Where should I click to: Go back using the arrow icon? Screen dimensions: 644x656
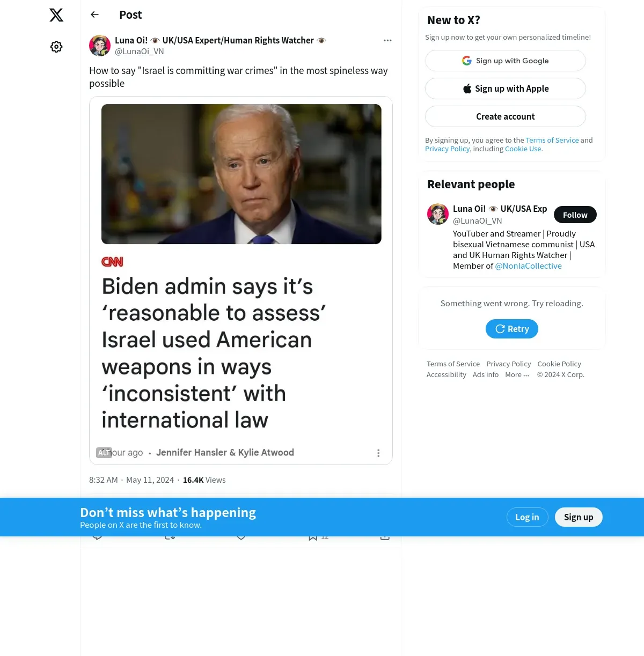[x=95, y=14]
